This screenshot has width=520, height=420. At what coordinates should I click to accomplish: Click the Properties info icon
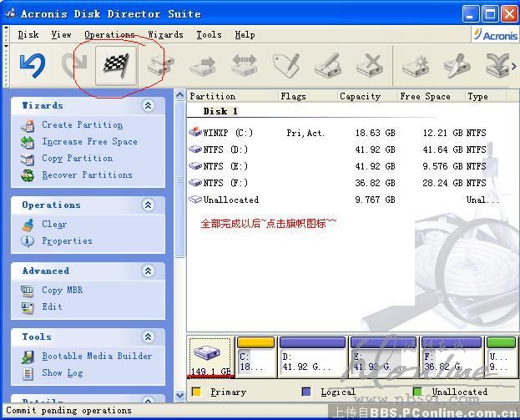[28, 241]
